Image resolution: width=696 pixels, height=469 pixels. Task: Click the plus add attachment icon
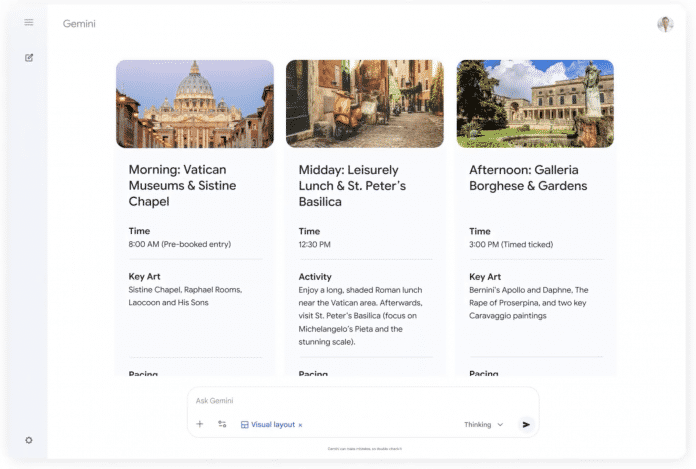click(200, 424)
